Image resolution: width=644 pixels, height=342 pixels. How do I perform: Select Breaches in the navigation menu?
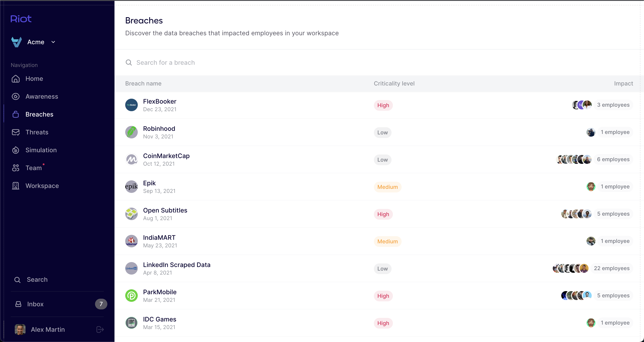[x=39, y=114]
